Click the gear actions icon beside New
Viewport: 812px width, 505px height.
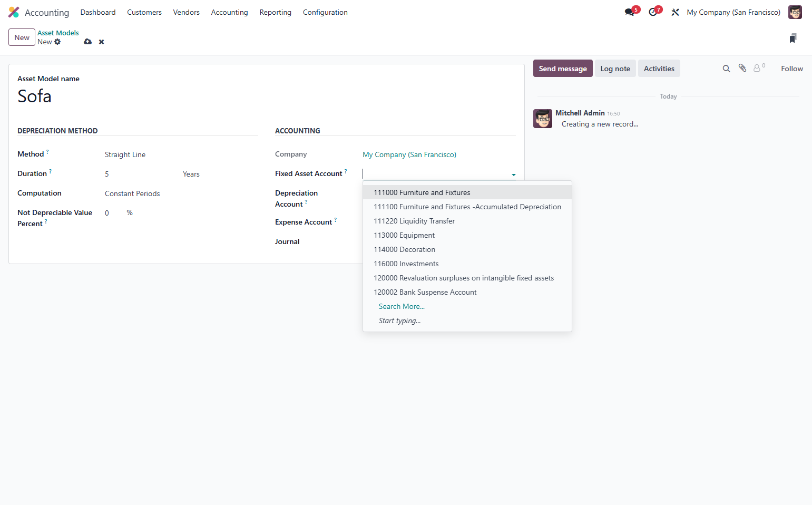tap(57, 42)
